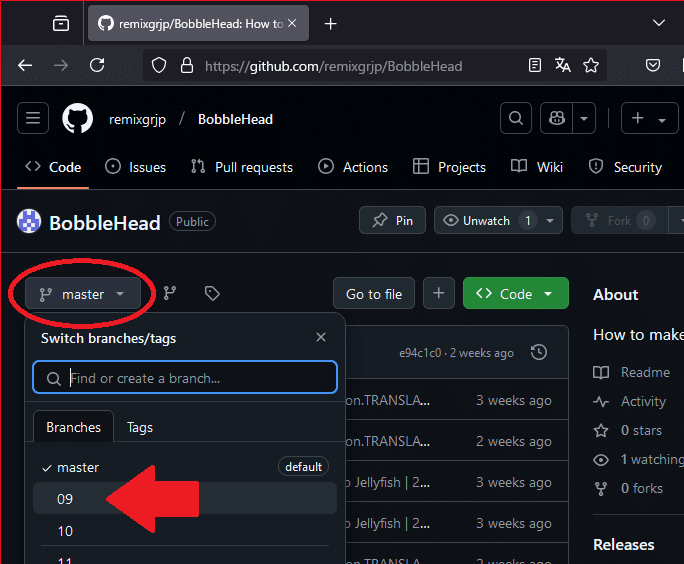Click the translate page icon

click(563, 65)
